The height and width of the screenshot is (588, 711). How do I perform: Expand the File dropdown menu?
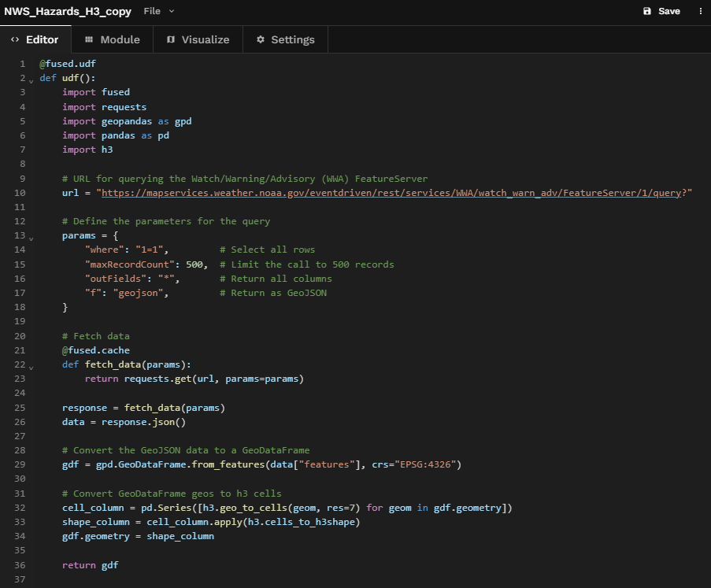pyautogui.click(x=159, y=11)
